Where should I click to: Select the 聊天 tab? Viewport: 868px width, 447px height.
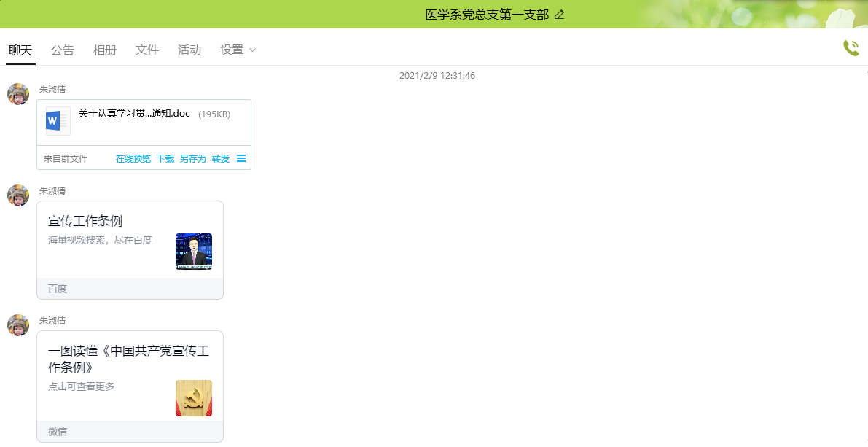[20, 50]
